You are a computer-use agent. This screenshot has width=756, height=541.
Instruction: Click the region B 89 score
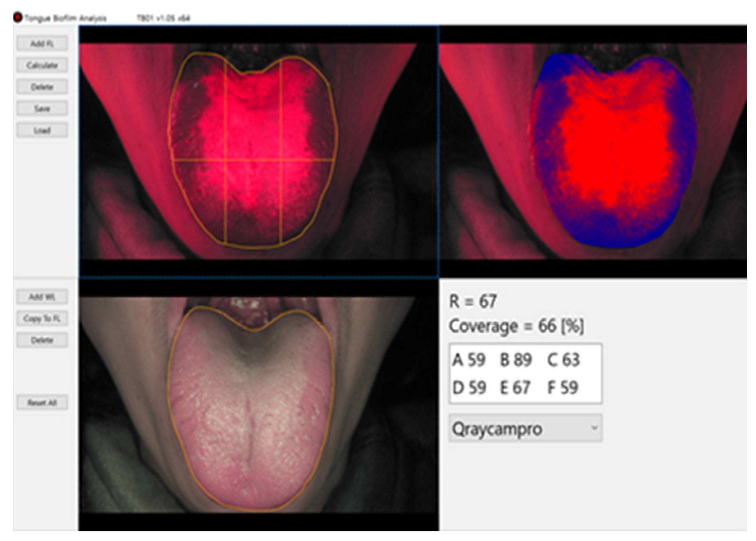[x=515, y=360]
